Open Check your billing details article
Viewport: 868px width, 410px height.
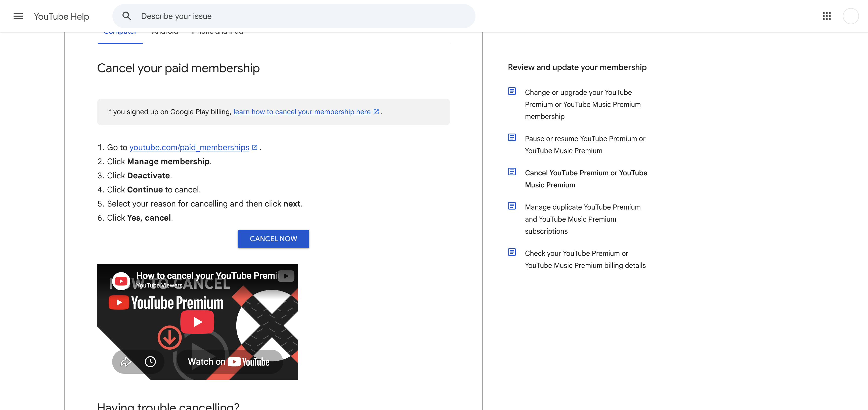coord(585,259)
